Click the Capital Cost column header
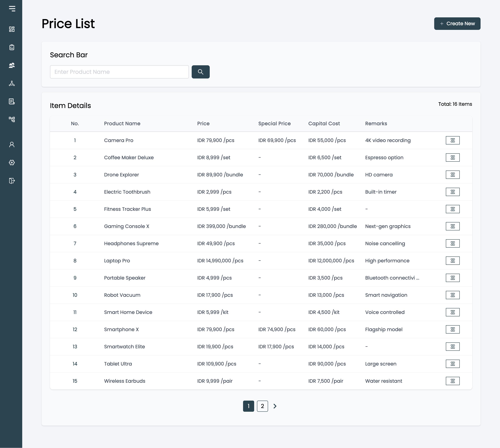Viewport: 500px width, 448px height. 324,124
